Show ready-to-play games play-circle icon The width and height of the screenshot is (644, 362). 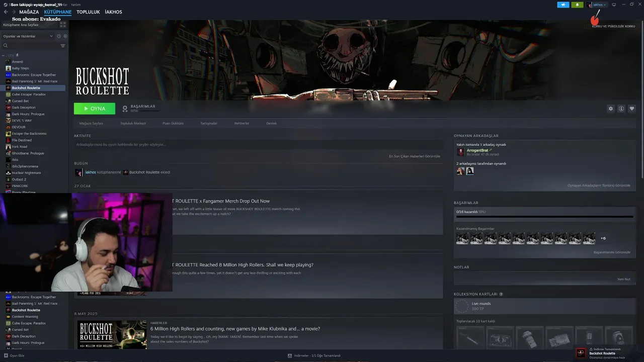pyautogui.click(x=65, y=36)
